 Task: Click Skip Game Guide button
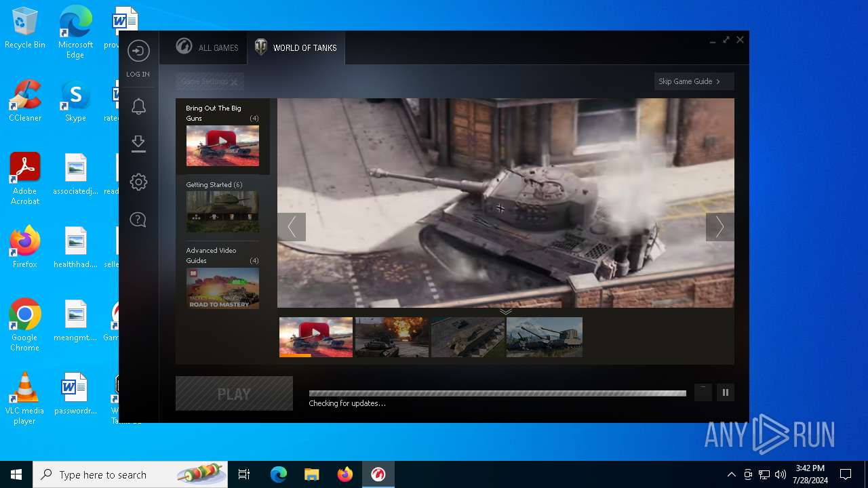pos(694,81)
